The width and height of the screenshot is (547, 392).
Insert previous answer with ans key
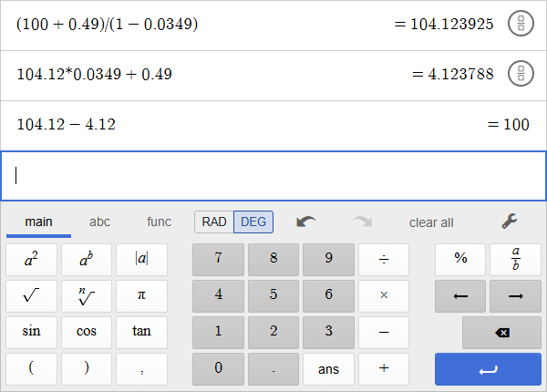[x=328, y=369]
